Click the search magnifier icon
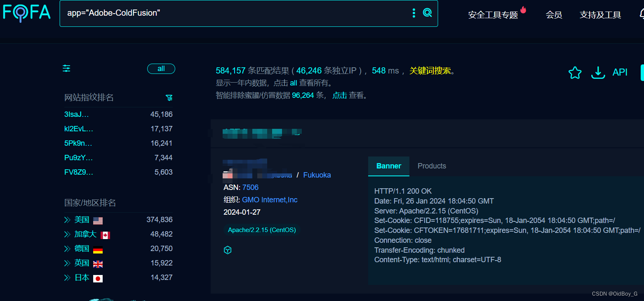 tap(428, 13)
